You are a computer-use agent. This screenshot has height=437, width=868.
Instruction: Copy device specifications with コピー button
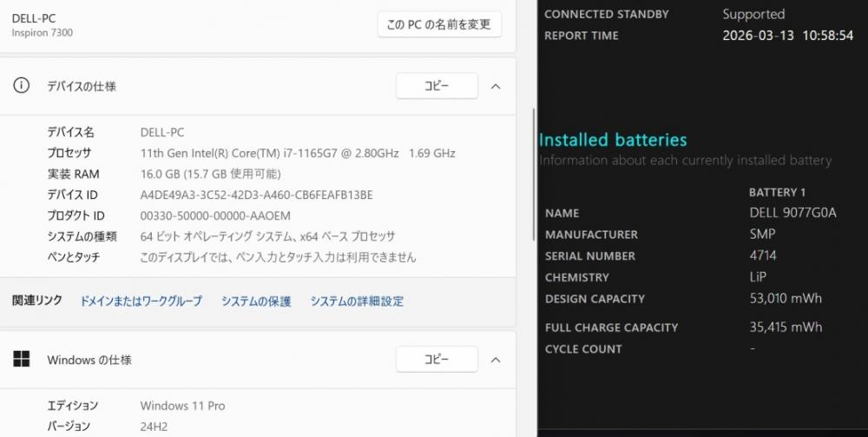pyautogui.click(x=437, y=86)
